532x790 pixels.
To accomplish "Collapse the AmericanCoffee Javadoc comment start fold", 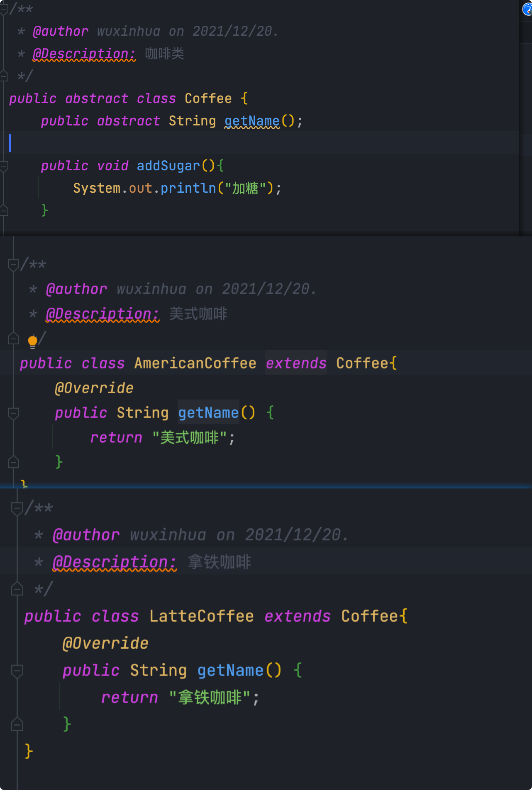I will [13, 265].
